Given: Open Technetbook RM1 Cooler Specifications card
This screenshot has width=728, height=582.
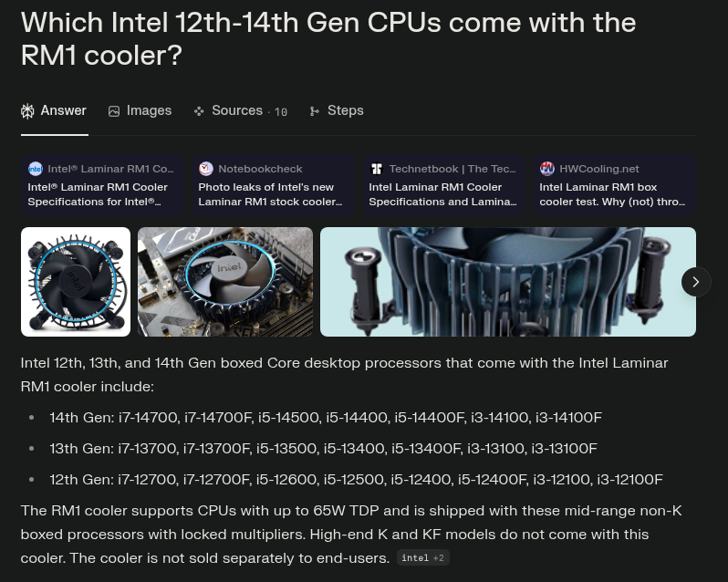Looking at the screenshot, I should click(443, 185).
